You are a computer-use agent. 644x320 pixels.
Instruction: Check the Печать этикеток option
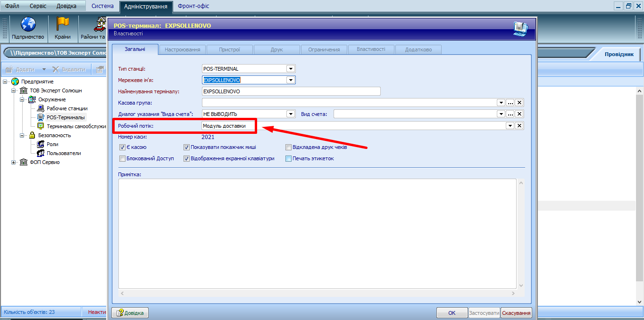[x=288, y=159]
